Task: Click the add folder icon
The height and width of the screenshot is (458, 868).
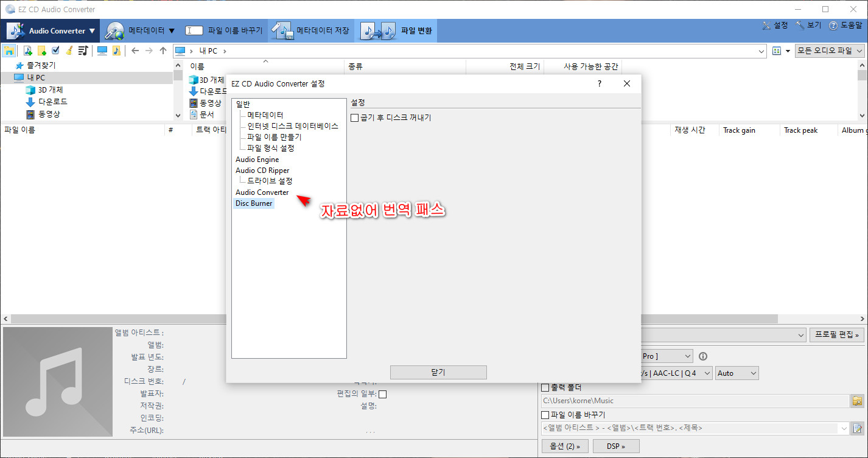Action: pyautogui.click(x=42, y=51)
